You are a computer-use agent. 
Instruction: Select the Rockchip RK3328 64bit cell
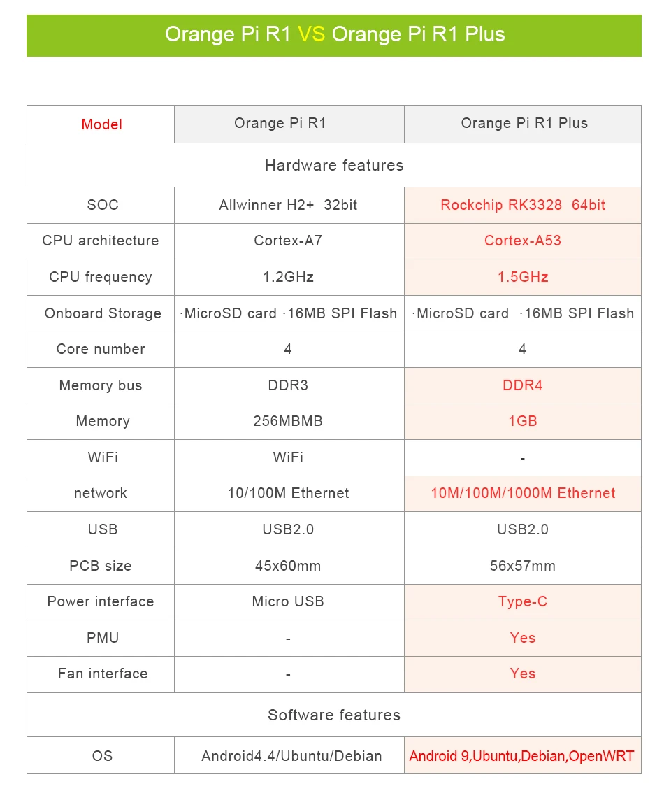[523, 205]
